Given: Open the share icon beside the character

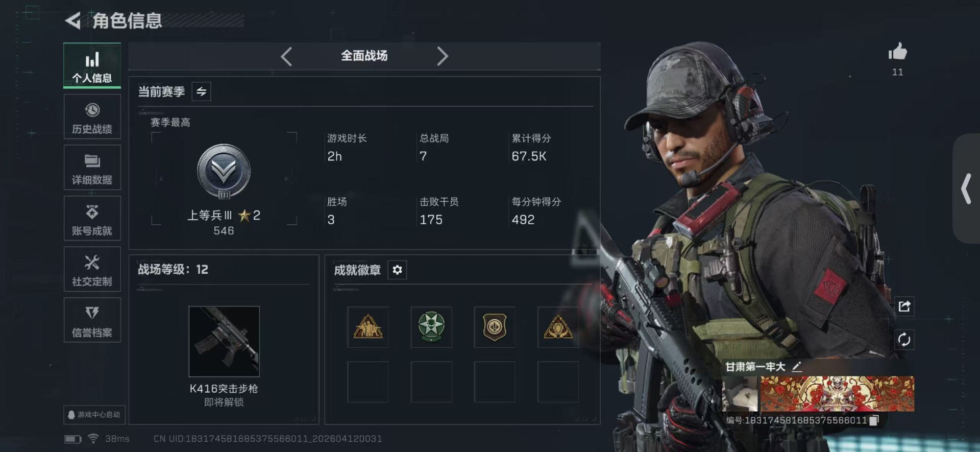Looking at the screenshot, I should pyautogui.click(x=904, y=306).
